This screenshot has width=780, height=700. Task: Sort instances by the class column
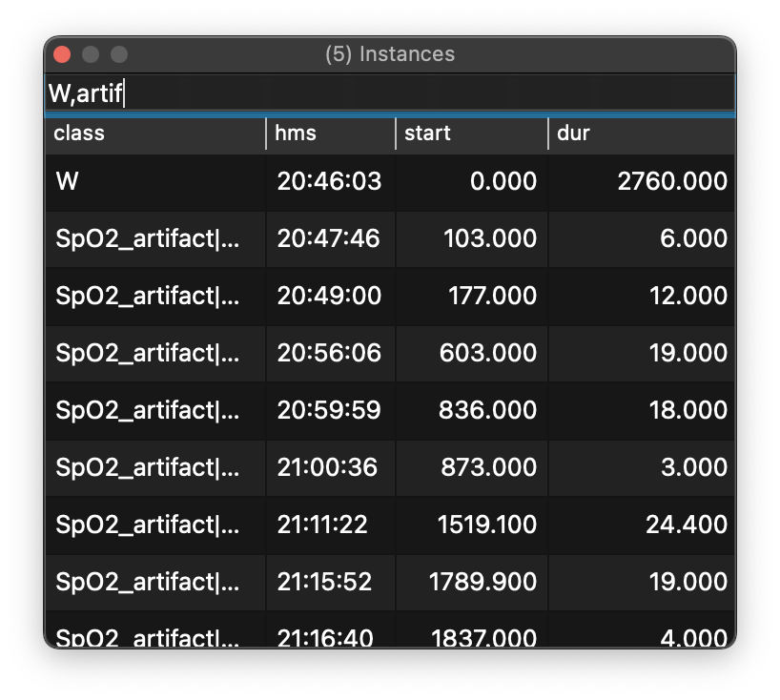76,134
